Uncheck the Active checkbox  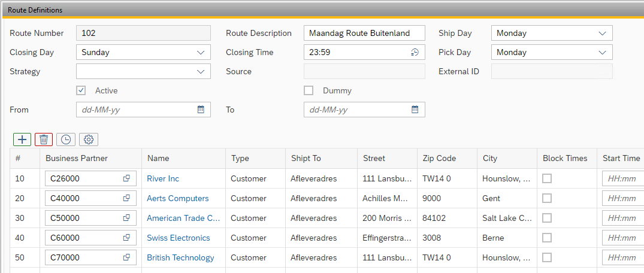click(x=81, y=90)
